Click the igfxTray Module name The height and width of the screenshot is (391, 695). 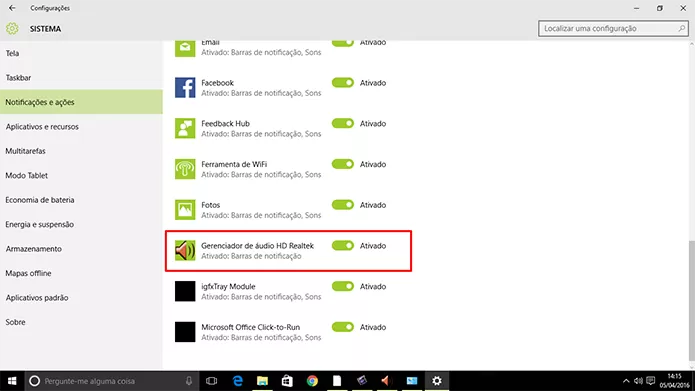click(228, 287)
